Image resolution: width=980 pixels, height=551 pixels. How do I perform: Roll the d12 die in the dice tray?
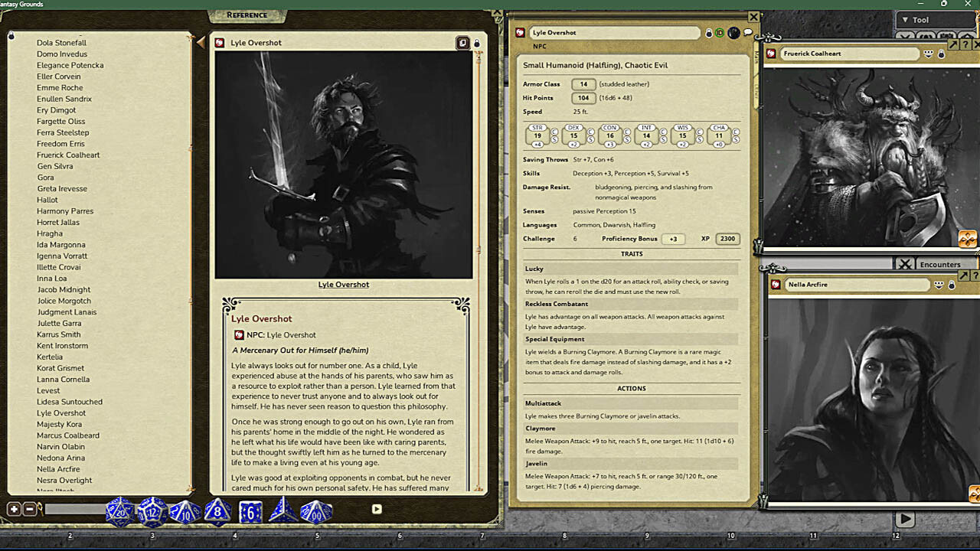[152, 509]
